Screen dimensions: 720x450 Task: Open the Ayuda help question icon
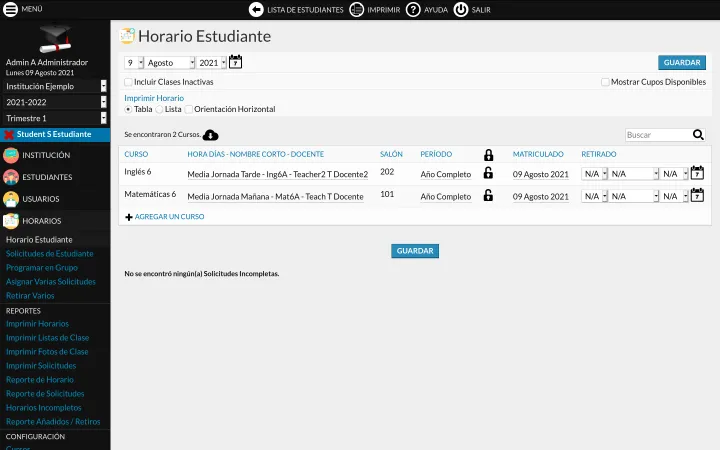413,10
